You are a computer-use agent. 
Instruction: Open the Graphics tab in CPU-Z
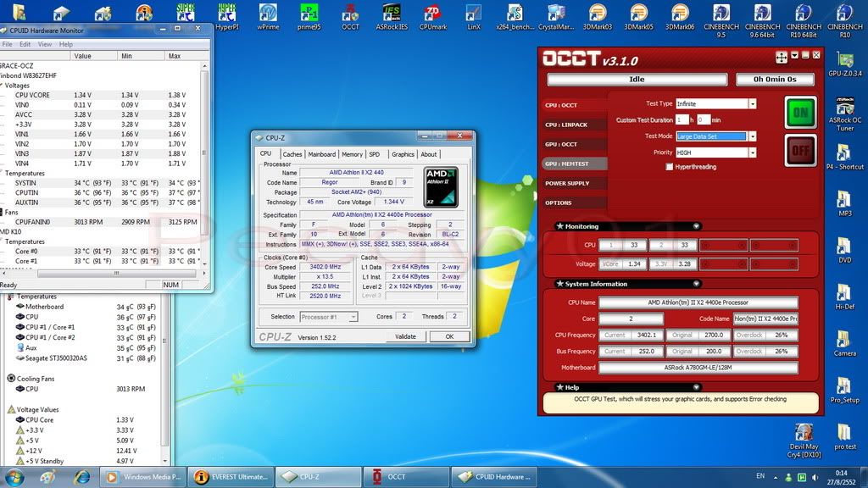pyautogui.click(x=403, y=154)
